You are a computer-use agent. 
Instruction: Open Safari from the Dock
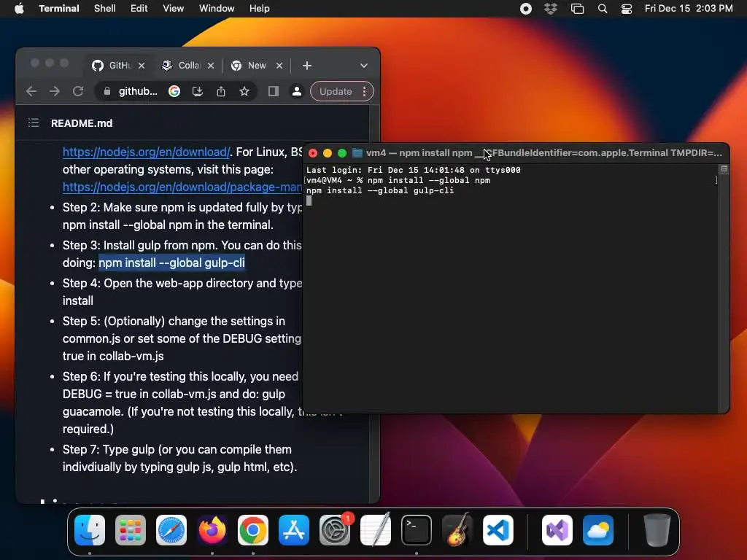[171, 530]
